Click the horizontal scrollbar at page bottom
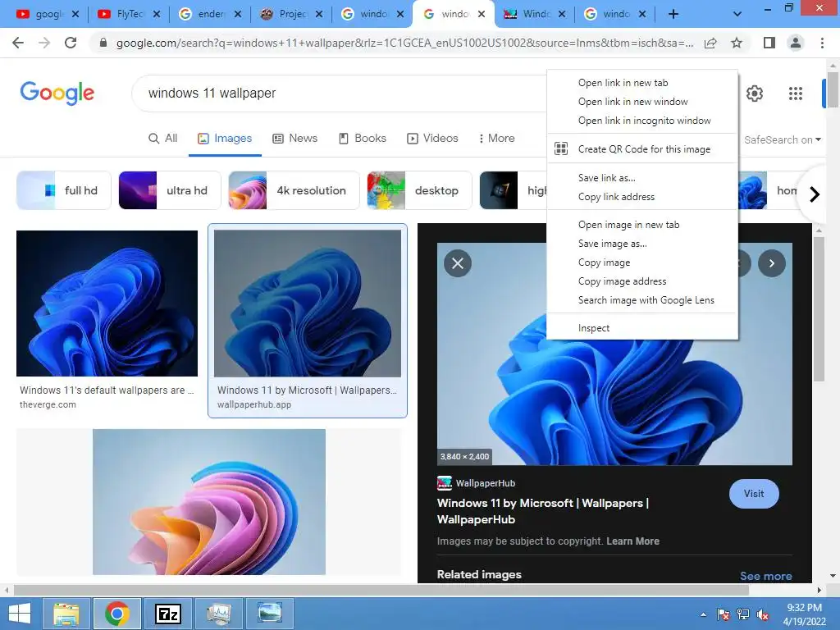Viewport: 840px width, 630px height. pyautogui.click(x=381, y=590)
